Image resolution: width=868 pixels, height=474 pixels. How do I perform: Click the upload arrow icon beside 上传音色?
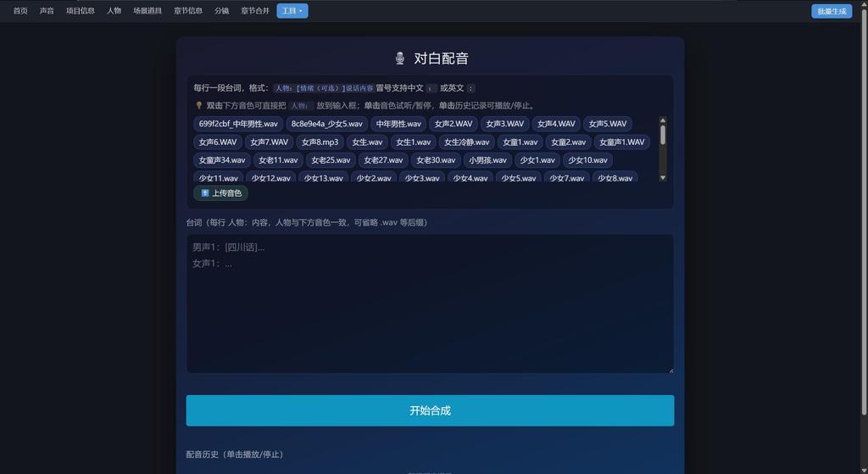(205, 193)
